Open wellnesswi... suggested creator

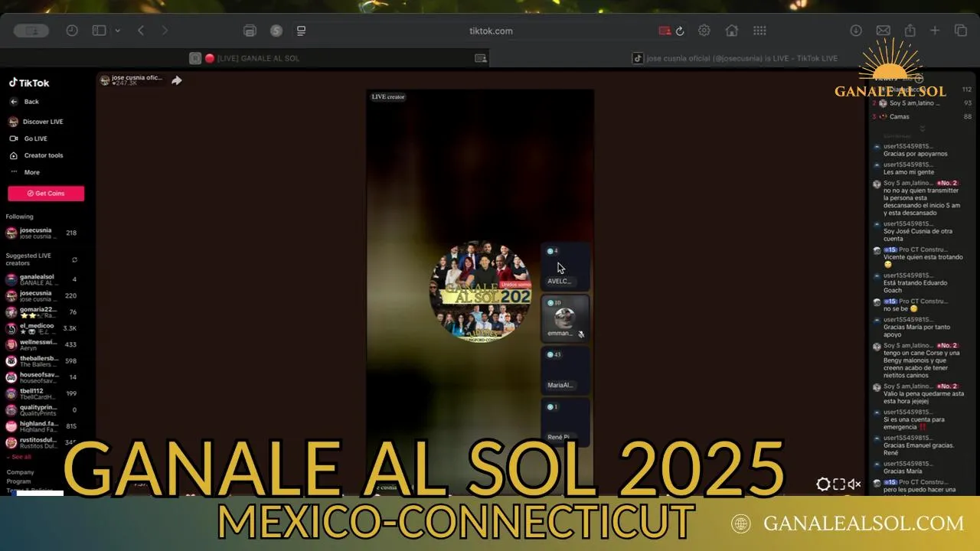(x=42, y=345)
